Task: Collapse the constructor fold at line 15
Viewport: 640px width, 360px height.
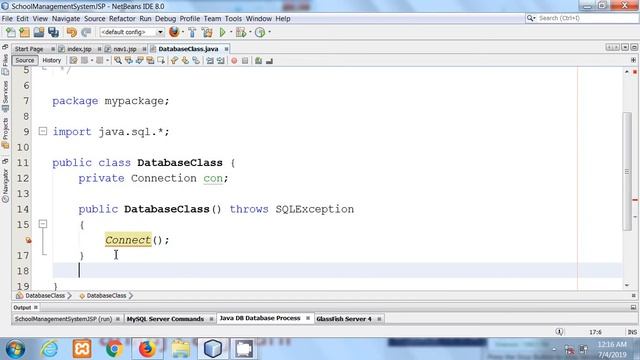Action: click(43, 224)
